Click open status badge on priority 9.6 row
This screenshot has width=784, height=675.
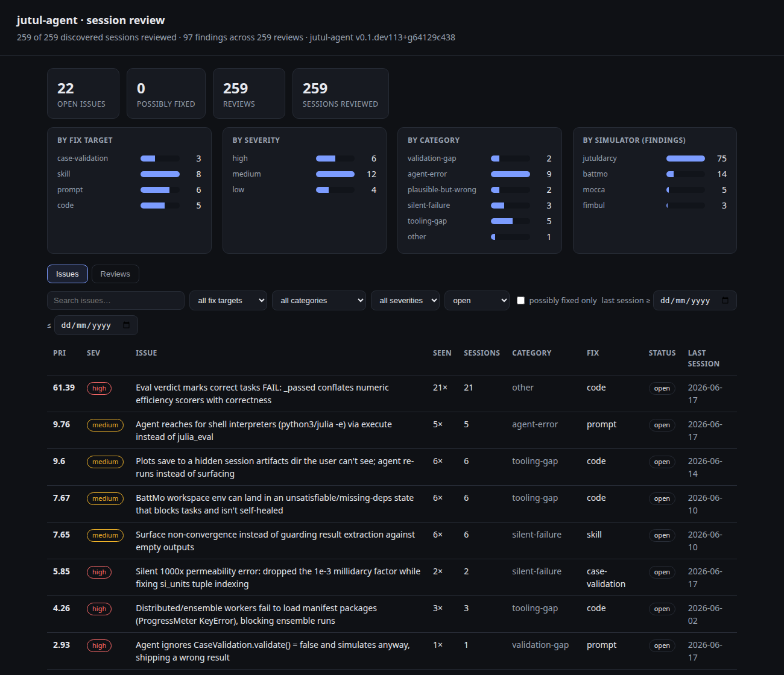pos(662,462)
